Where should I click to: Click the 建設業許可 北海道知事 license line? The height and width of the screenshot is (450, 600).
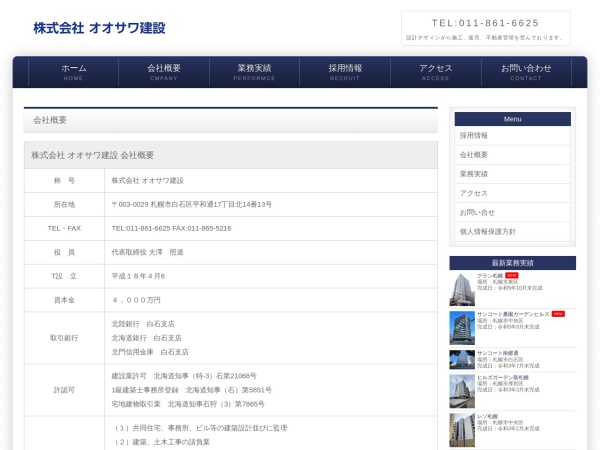(184, 376)
